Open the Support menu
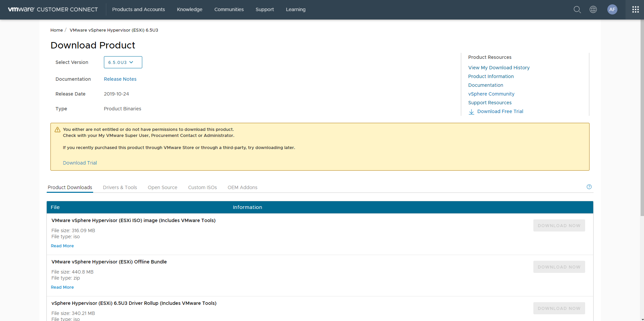The height and width of the screenshot is (321, 644). [x=265, y=9]
